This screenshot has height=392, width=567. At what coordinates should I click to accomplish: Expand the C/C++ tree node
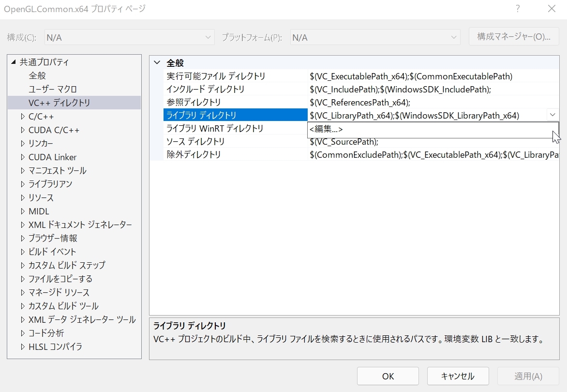pos(22,117)
